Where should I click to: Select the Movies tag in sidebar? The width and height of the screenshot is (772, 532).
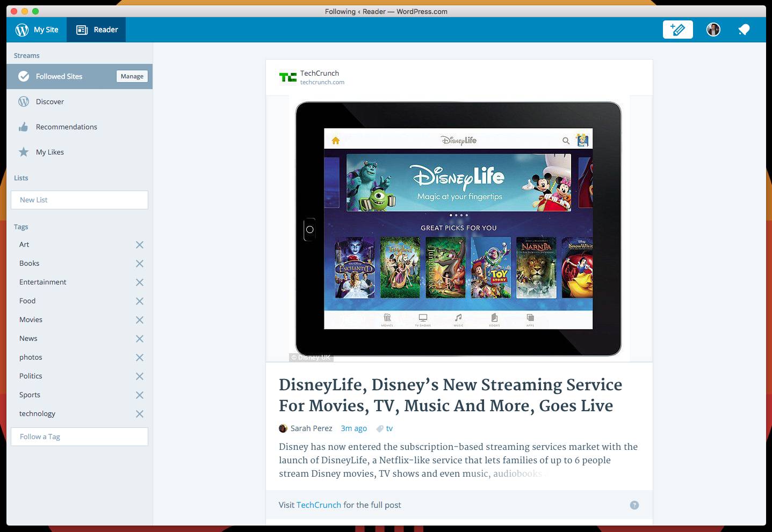(31, 319)
